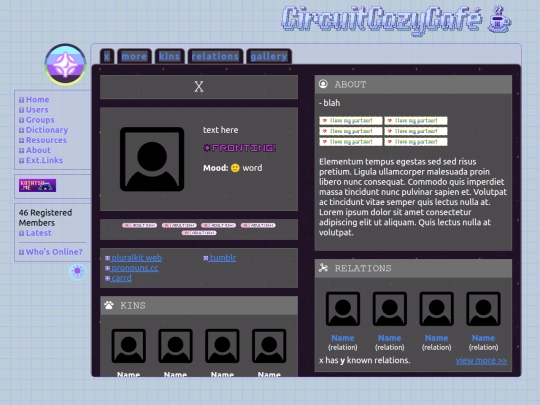Go to Home in the sidebar
Viewport: 540px width, 405px height.
(38, 100)
